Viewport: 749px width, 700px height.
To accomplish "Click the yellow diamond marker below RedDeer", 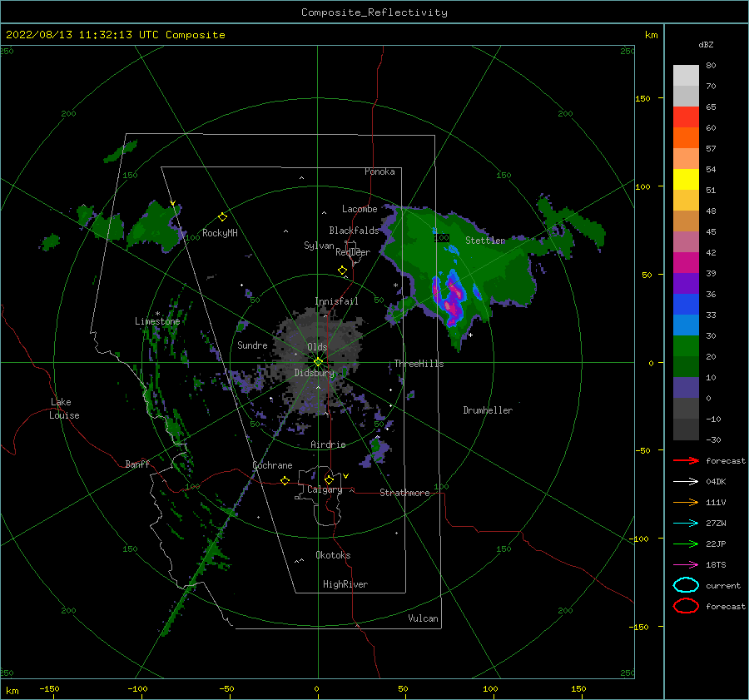I will click(342, 271).
